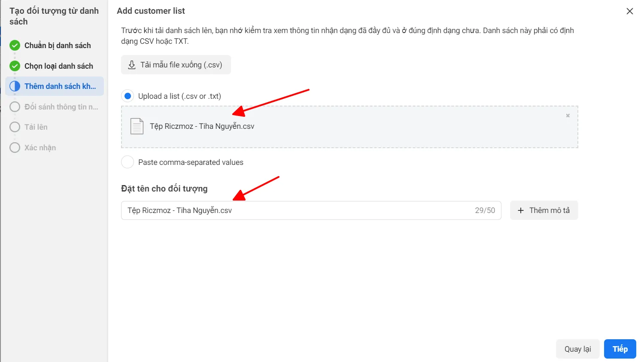Click the plus icon on Thêm mô tả
This screenshot has width=644, height=362.
(521, 210)
